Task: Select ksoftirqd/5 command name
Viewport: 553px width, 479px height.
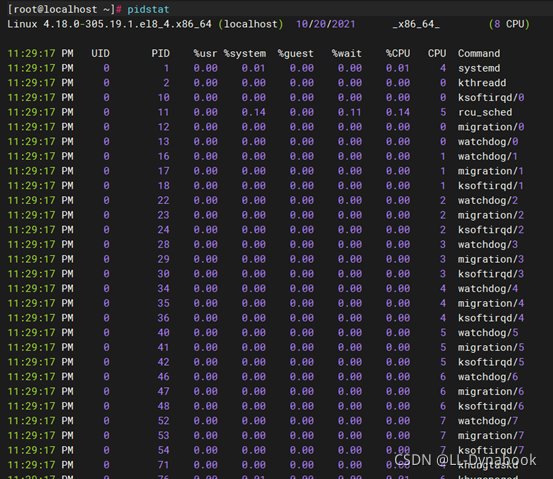Action: [x=491, y=362]
